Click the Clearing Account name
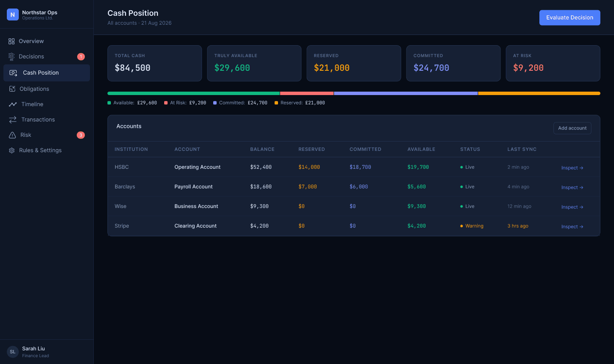The image size is (614, 364). point(195,226)
